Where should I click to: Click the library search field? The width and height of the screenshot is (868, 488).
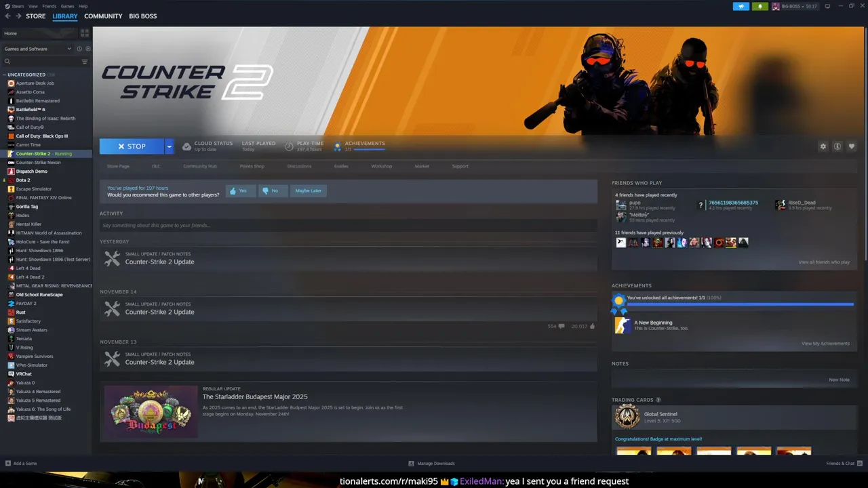coord(45,62)
